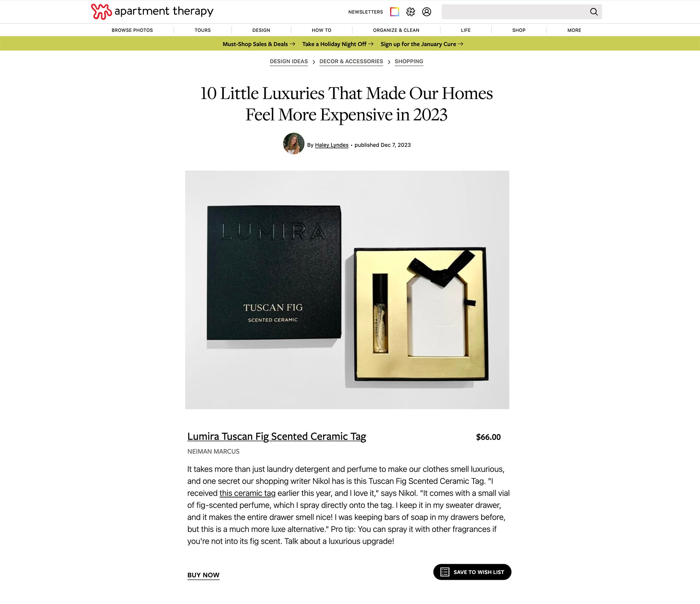Expand DECOR & ACCESSORIES breadcrumb chevron

point(389,62)
